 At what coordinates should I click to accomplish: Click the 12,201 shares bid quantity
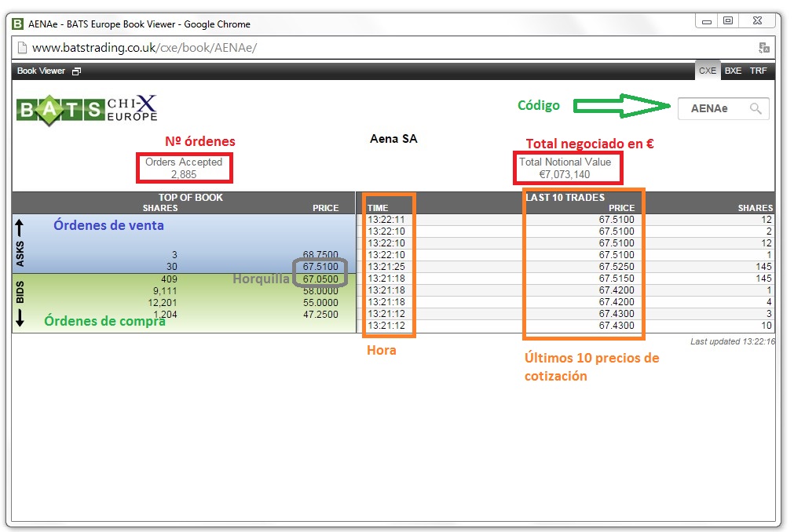163,302
